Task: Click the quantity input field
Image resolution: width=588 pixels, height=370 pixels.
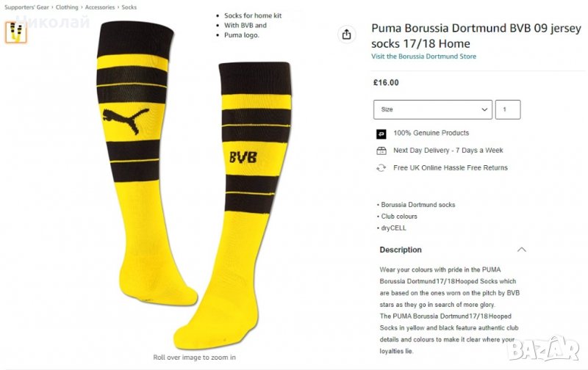Action: [x=508, y=109]
